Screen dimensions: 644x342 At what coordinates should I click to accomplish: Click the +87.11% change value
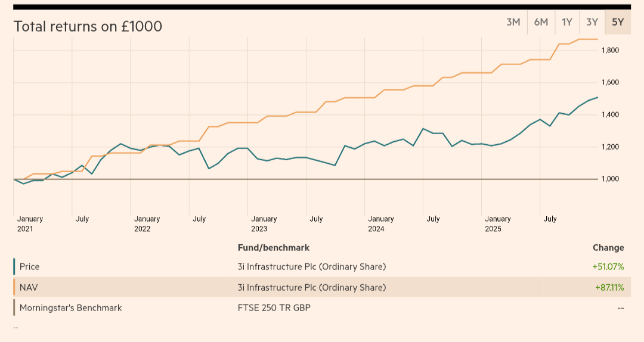[609, 287]
